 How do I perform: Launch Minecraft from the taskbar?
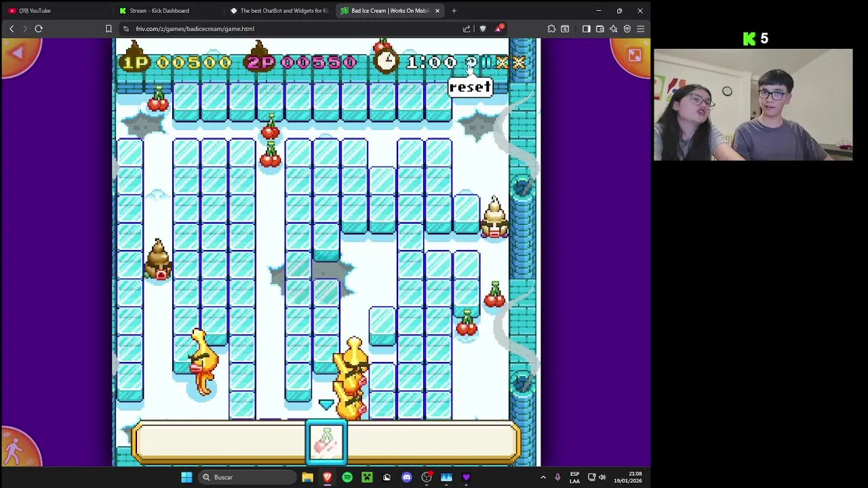click(x=367, y=477)
